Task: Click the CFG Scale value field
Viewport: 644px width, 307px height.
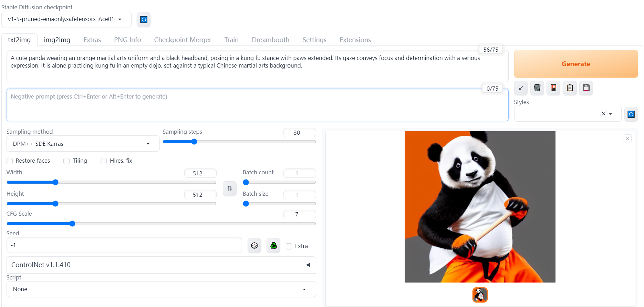Action: [x=300, y=214]
